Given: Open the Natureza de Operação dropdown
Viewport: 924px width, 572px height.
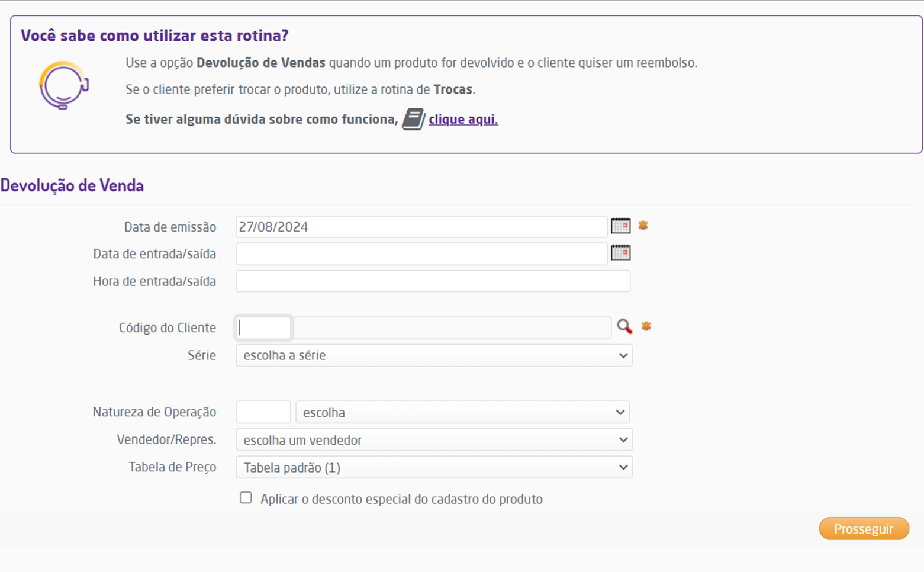Looking at the screenshot, I should coord(462,413).
